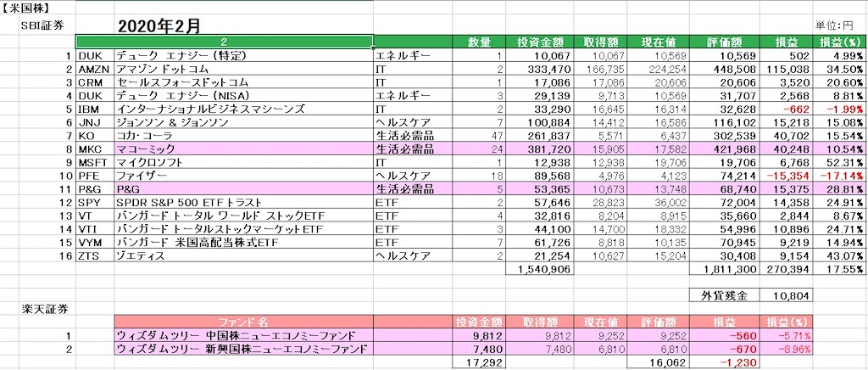Select the "ウィズダムツリー 中国株ニューエコノミーファンド" cell
The height and width of the screenshot is (370, 868).
point(243,335)
